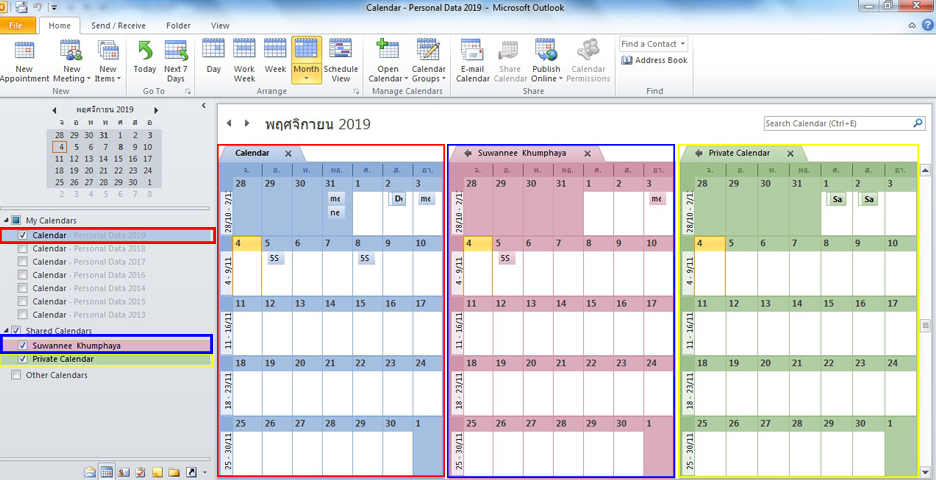Open Calendar from the bottom navigation icons
Screen dimensions: 936x480
107,472
